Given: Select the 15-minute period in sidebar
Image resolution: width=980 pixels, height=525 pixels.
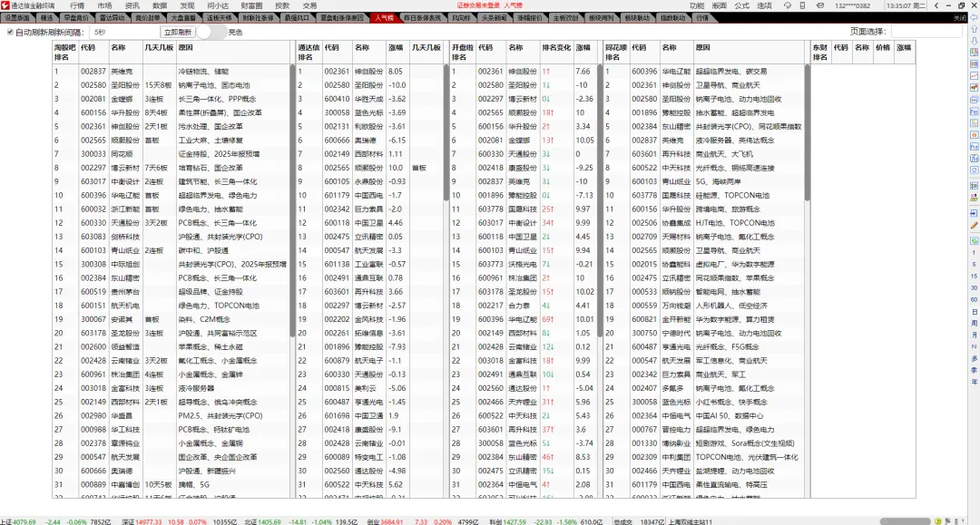Looking at the screenshot, I should point(974,276).
